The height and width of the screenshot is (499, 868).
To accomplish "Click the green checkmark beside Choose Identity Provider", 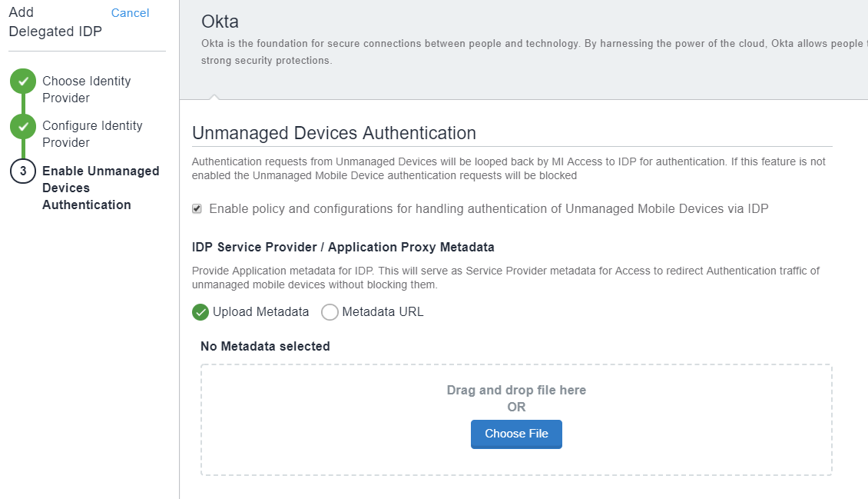I will click(23, 82).
